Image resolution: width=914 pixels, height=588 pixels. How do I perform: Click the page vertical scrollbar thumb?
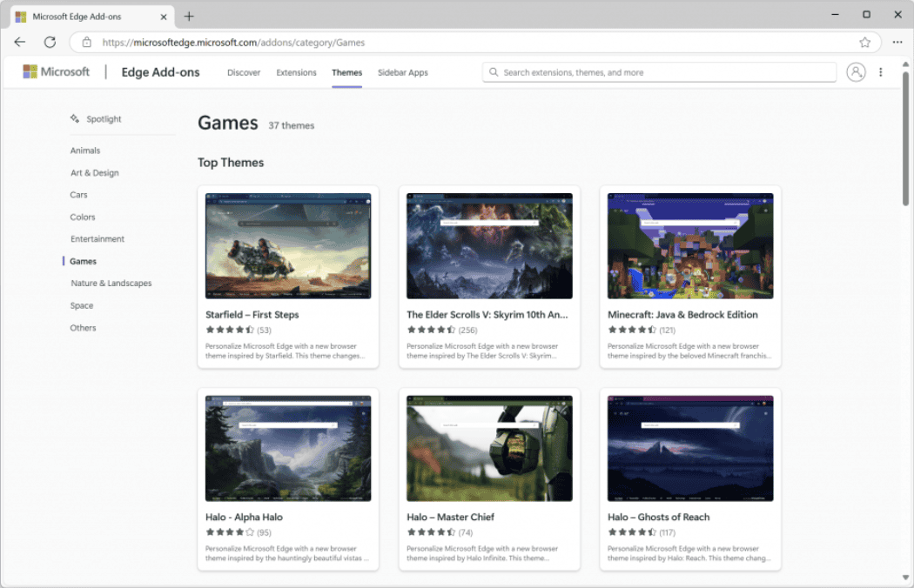click(x=905, y=138)
